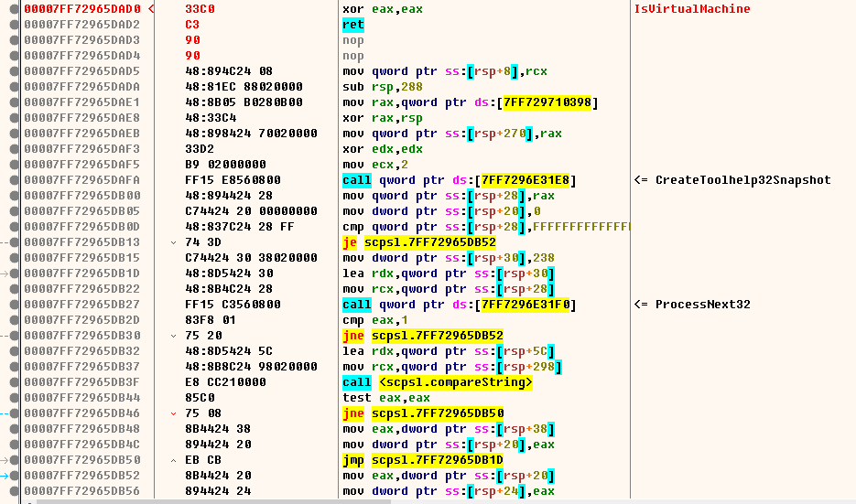
Task: Click the 'mov rax' from ds:[7FF729710398] instruction
Action: point(470,102)
